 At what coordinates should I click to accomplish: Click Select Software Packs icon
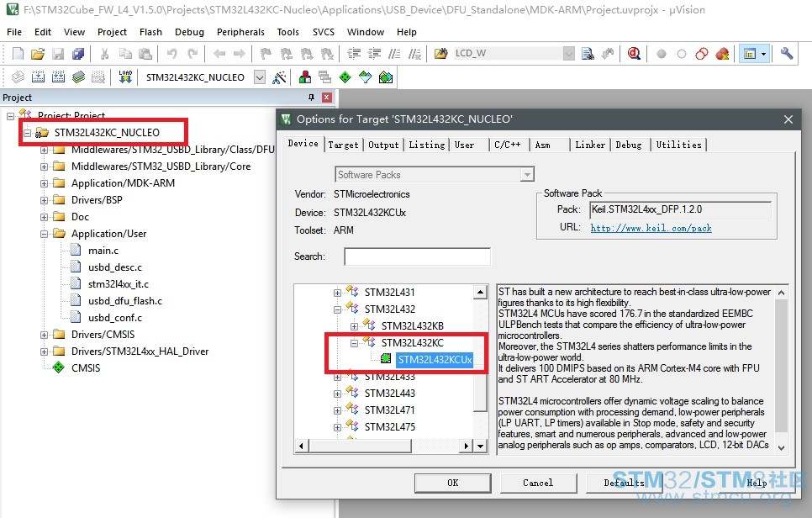[x=365, y=77]
